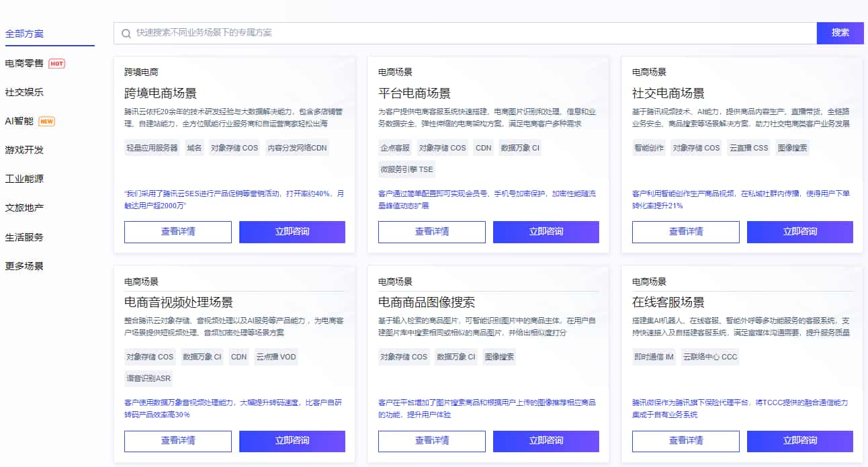Click 查看详情 on 在线客服场景 card
The image size is (868, 467).
[685, 441]
